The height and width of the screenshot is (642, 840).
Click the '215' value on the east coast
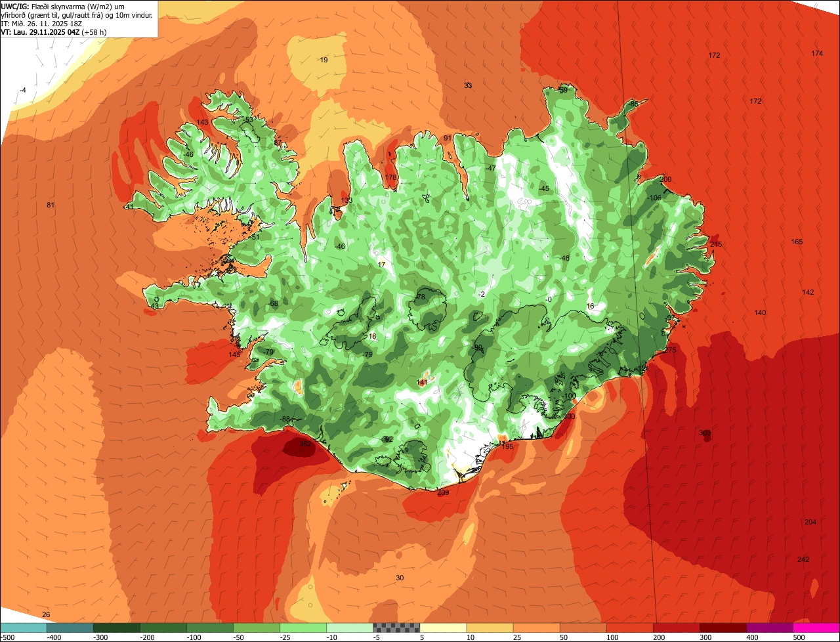(x=716, y=244)
